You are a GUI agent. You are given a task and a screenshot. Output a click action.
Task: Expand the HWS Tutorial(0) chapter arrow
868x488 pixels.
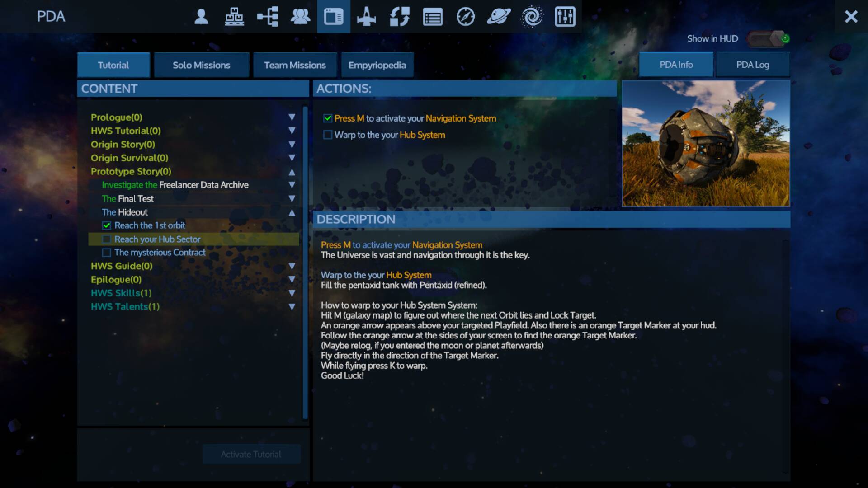tap(292, 131)
